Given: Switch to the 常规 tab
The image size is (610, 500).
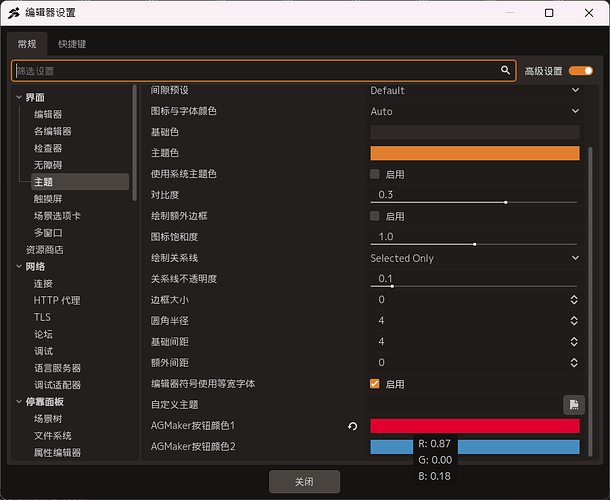Looking at the screenshot, I should point(27,44).
